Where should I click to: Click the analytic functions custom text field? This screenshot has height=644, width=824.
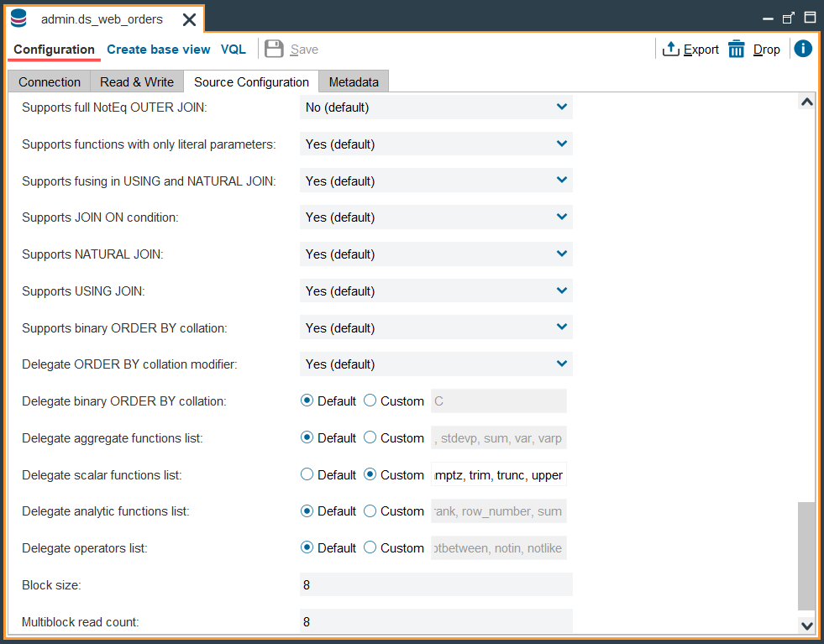click(x=499, y=510)
